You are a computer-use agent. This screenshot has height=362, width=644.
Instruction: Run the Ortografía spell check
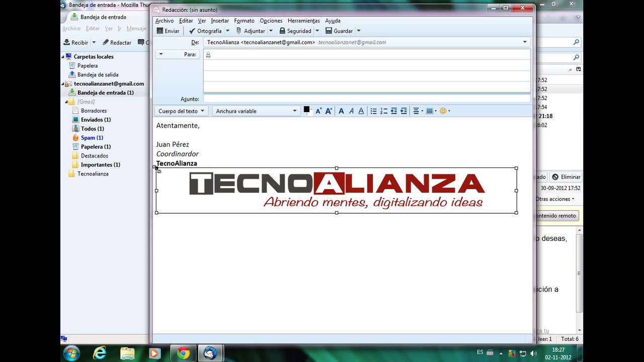click(x=205, y=31)
